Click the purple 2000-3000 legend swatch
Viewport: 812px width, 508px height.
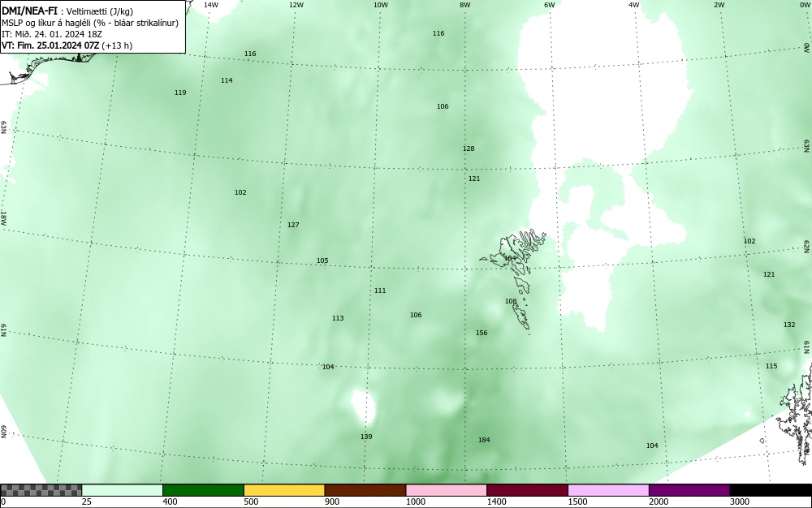(689, 490)
